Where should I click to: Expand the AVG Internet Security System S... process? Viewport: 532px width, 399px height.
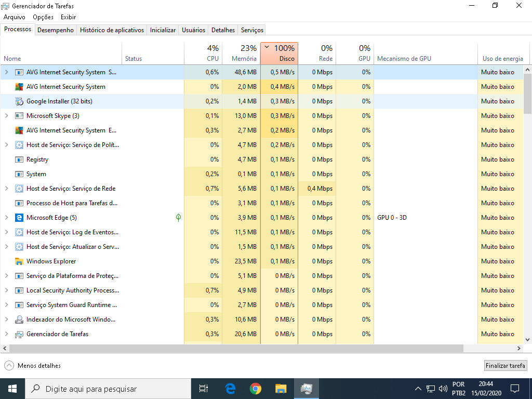pos(6,72)
